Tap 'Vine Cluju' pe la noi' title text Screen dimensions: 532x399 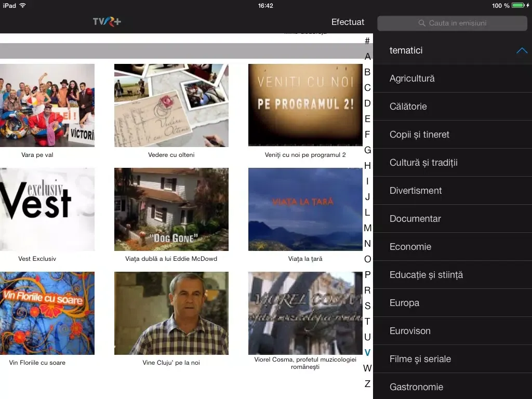(x=171, y=363)
